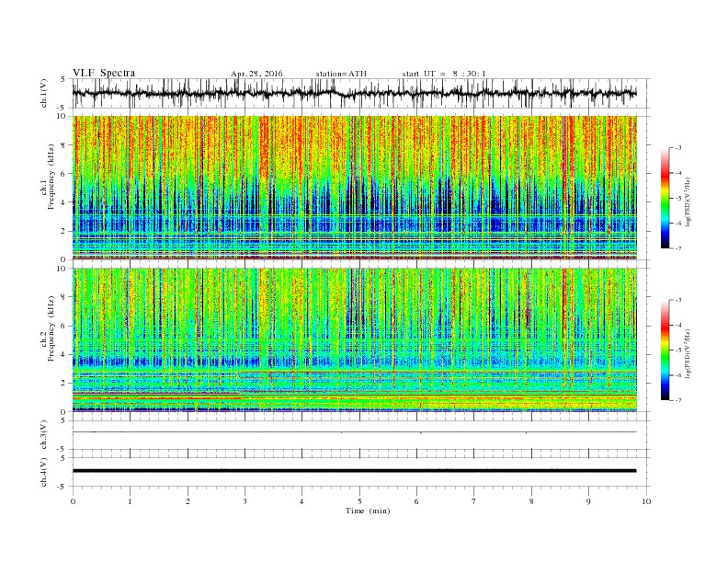Click inside the ch.1 frequency spectrogram

point(354,188)
